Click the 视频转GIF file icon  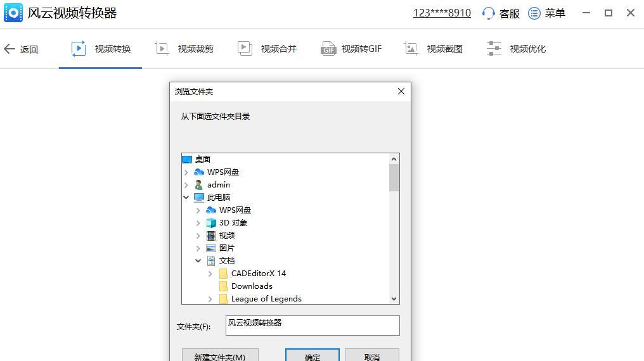(328, 48)
